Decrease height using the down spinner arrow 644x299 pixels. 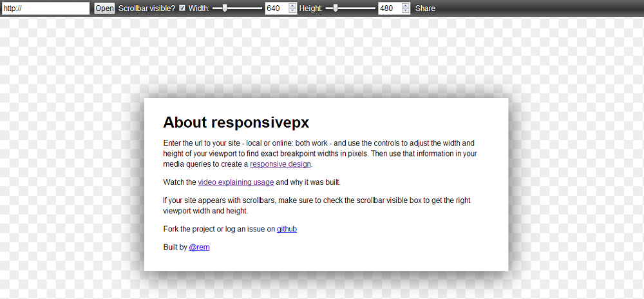pyautogui.click(x=405, y=11)
